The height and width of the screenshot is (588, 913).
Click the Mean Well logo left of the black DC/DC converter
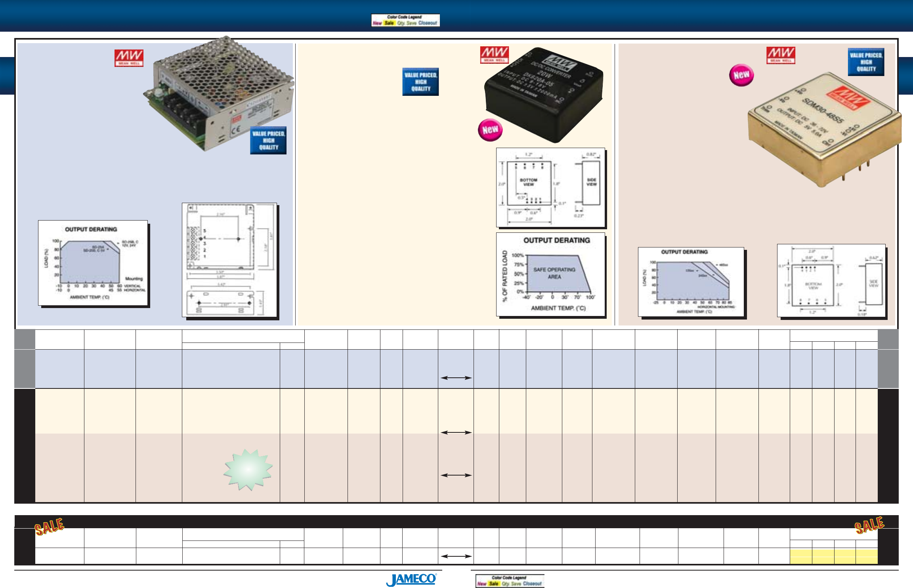click(494, 55)
